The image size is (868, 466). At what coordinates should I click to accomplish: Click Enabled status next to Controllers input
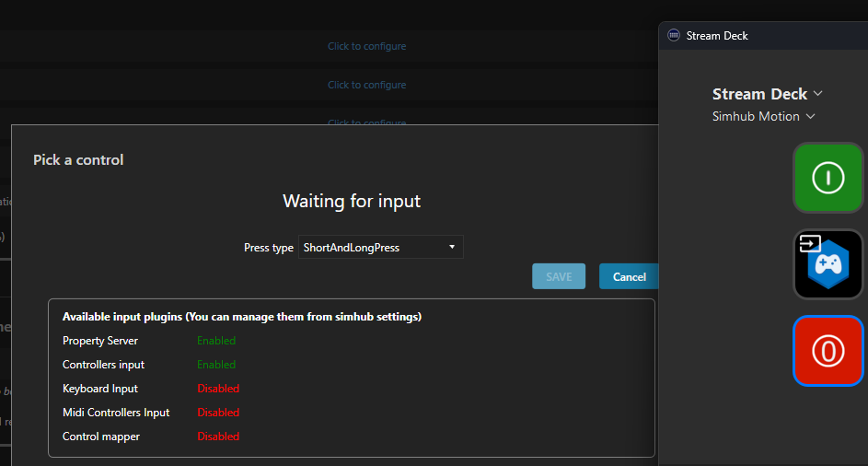[x=216, y=365]
